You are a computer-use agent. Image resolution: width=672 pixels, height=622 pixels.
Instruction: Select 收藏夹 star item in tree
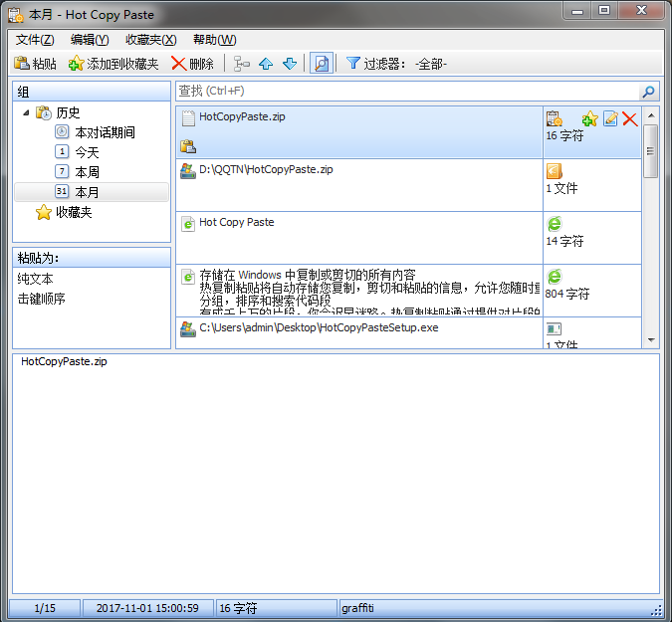65,212
